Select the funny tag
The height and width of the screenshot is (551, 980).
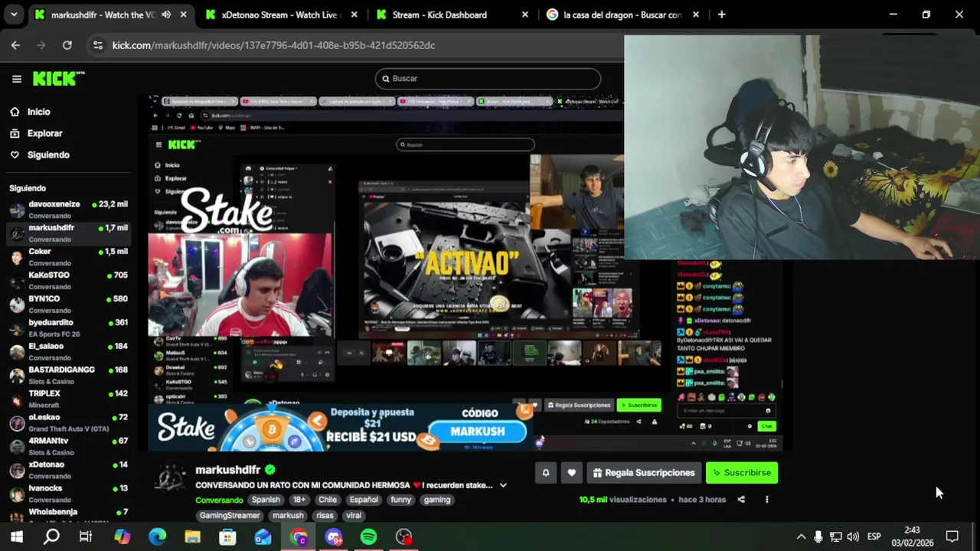[x=400, y=500]
